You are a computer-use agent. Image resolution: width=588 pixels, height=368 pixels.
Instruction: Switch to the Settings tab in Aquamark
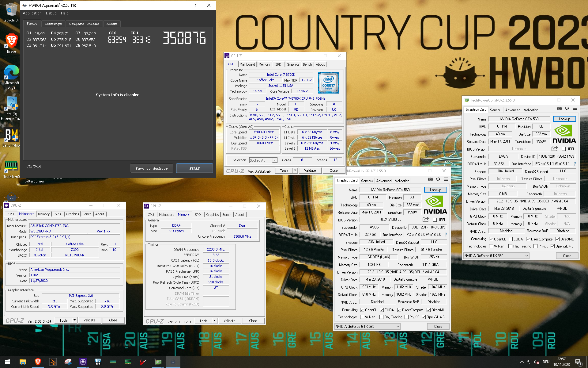click(53, 24)
